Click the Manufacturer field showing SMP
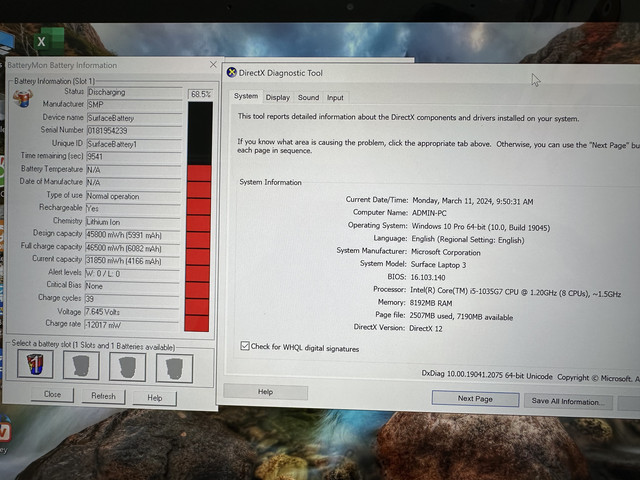This screenshot has width=640, height=480. point(134,105)
